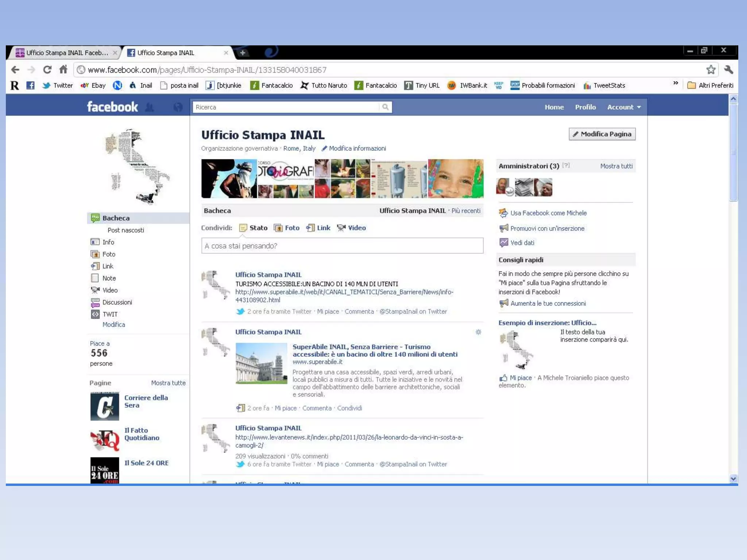Click Mostra tutti administrators link
747x560 pixels.
[616, 166]
